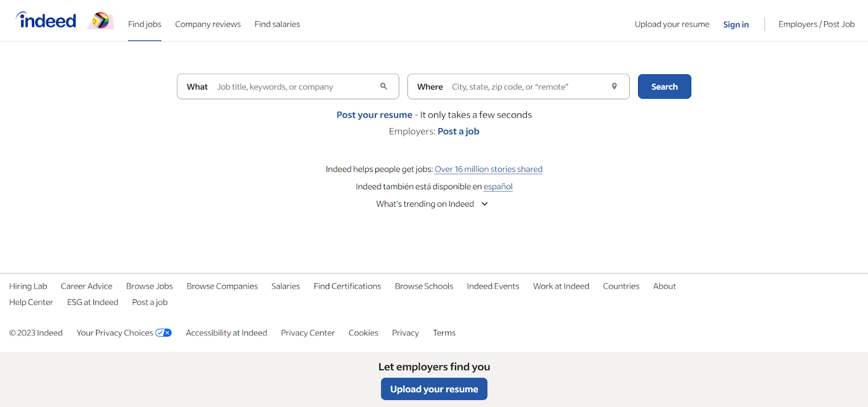The height and width of the screenshot is (407, 868).
Task: Click © 2023 Indeed text
Action: 36,333
